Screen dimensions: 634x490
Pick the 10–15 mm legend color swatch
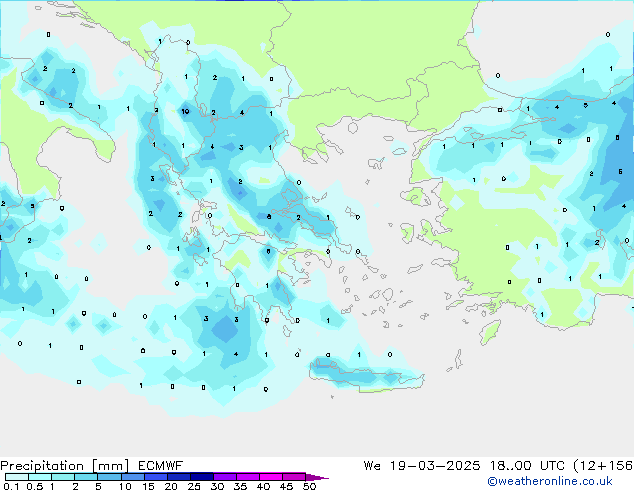tap(133, 477)
